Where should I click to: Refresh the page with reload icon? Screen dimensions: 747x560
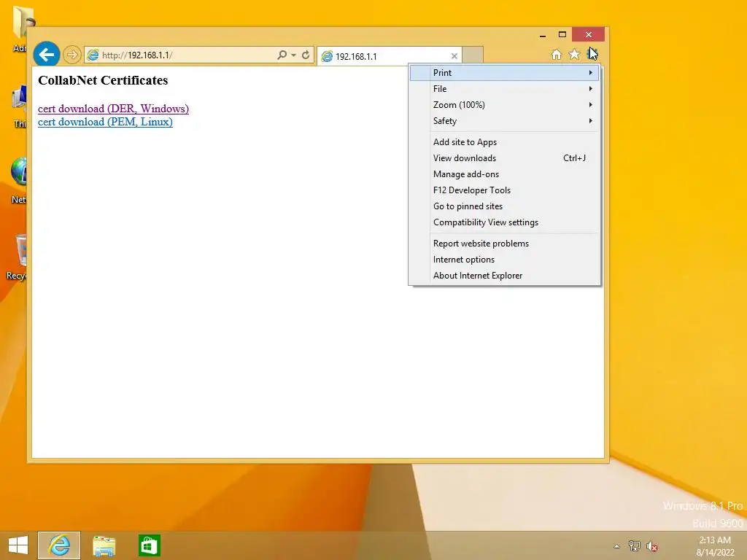pos(306,55)
